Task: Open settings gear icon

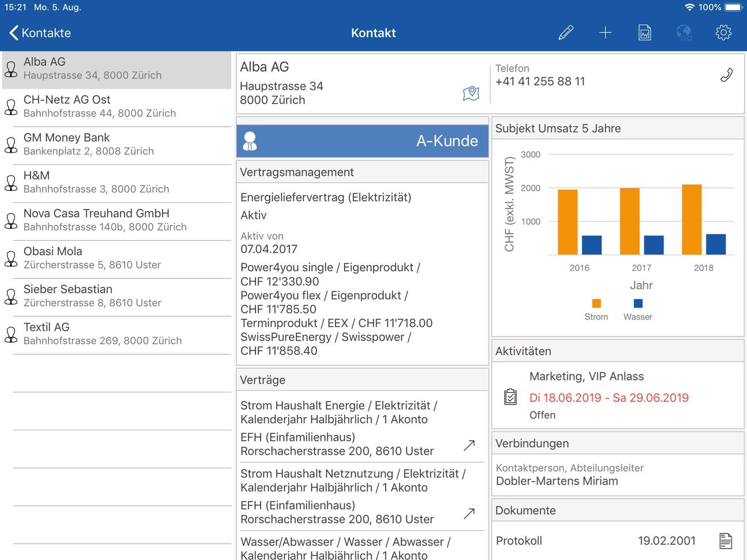Action: [x=723, y=33]
